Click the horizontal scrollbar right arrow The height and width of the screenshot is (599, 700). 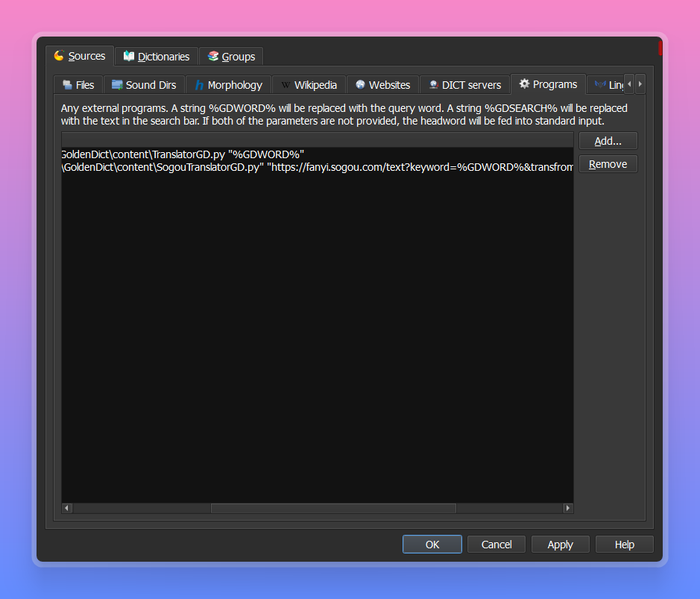pos(568,508)
